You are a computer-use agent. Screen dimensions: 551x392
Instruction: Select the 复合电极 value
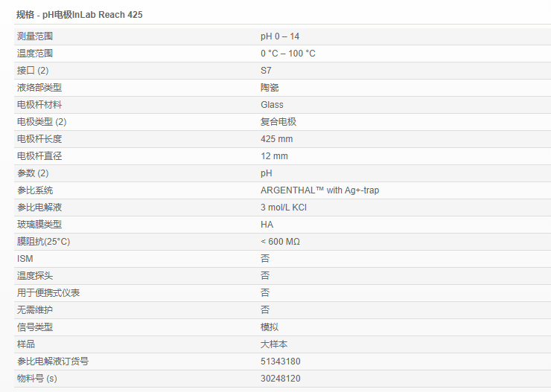(x=278, y=122)
